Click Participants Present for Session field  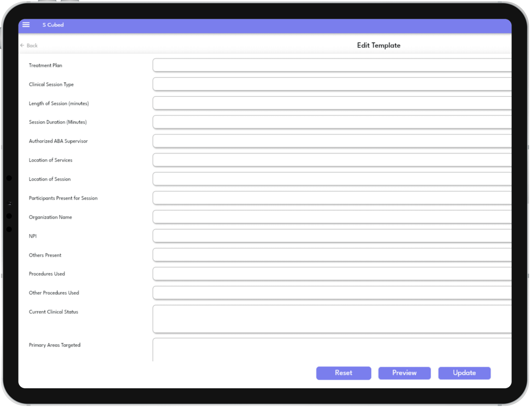click(332, 198)
